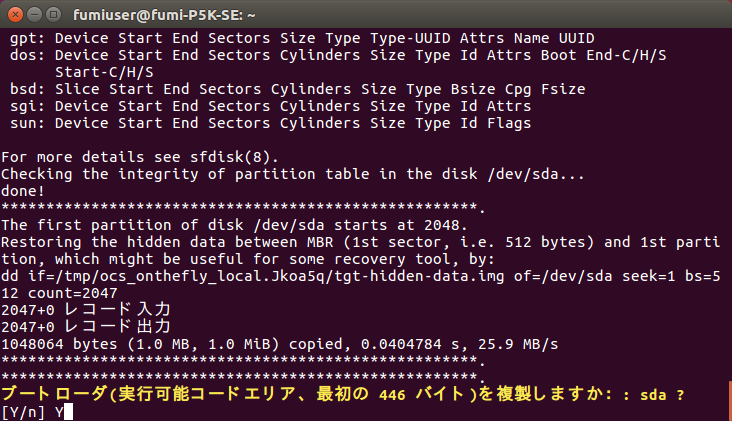Close the terminal window

[x=15, y=15]
